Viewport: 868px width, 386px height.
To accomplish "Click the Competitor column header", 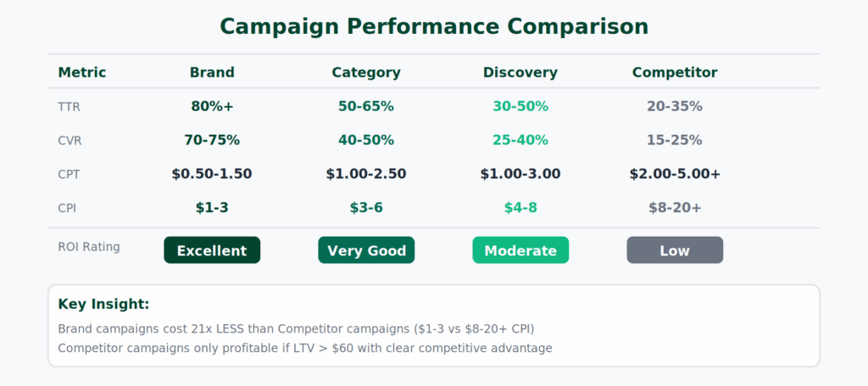I will point(675,72).
